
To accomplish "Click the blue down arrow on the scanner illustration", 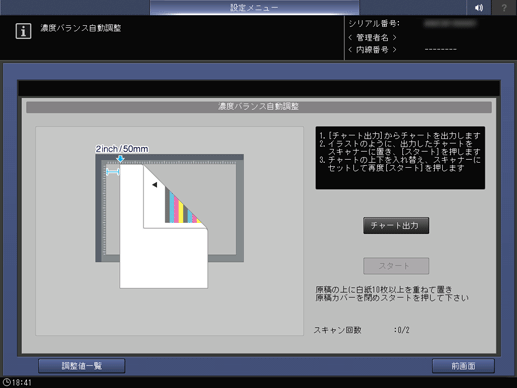I will [120, 159].
